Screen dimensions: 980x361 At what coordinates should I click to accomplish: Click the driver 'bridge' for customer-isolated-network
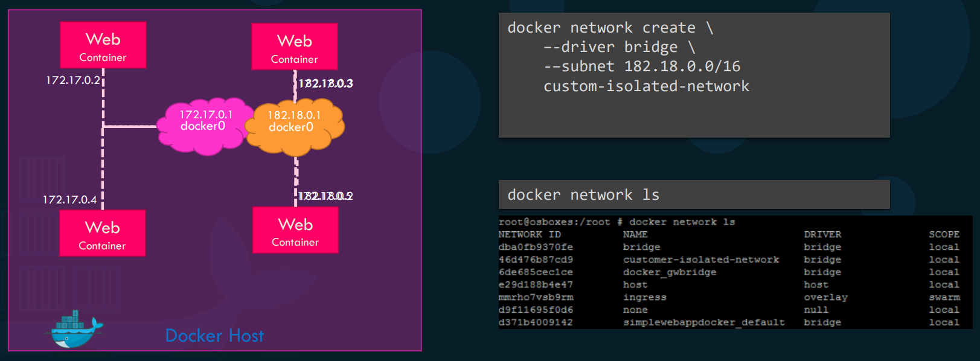(822, 260)
